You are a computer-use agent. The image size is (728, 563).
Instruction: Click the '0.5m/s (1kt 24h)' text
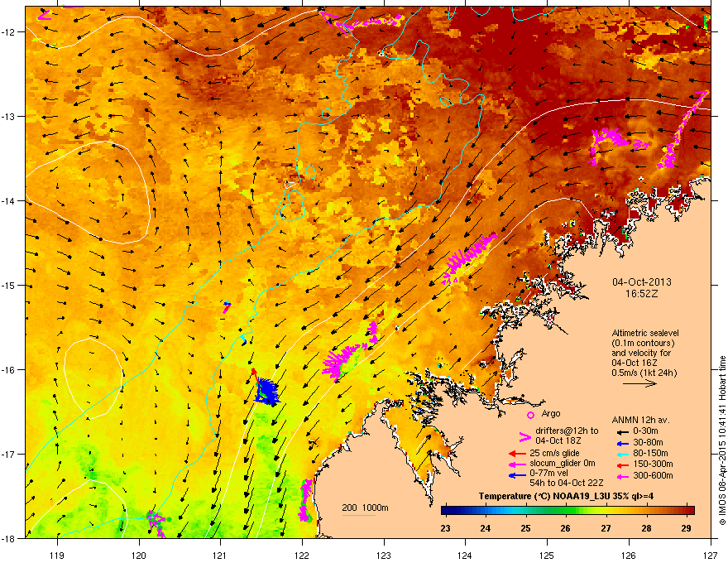pyautogui.click(x=644, y=373)
